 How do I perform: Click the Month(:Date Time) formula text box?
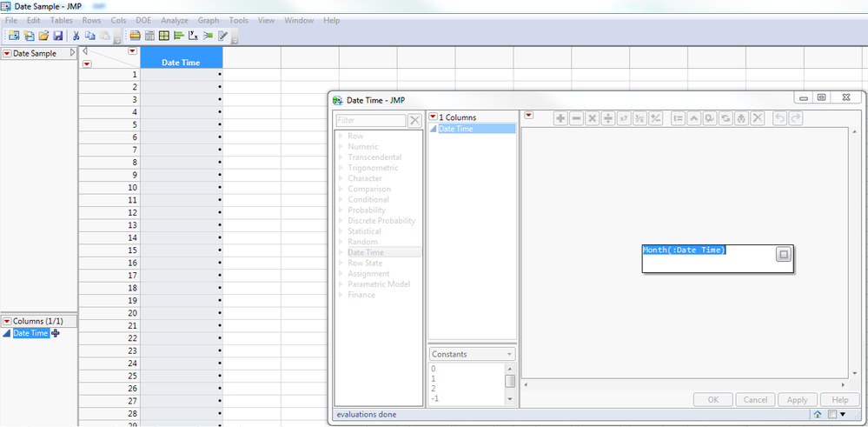click(x=718, y=258)
